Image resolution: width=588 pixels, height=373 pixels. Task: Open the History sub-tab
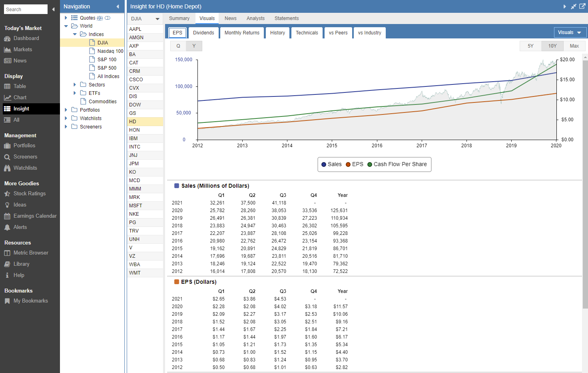[277, 33]
